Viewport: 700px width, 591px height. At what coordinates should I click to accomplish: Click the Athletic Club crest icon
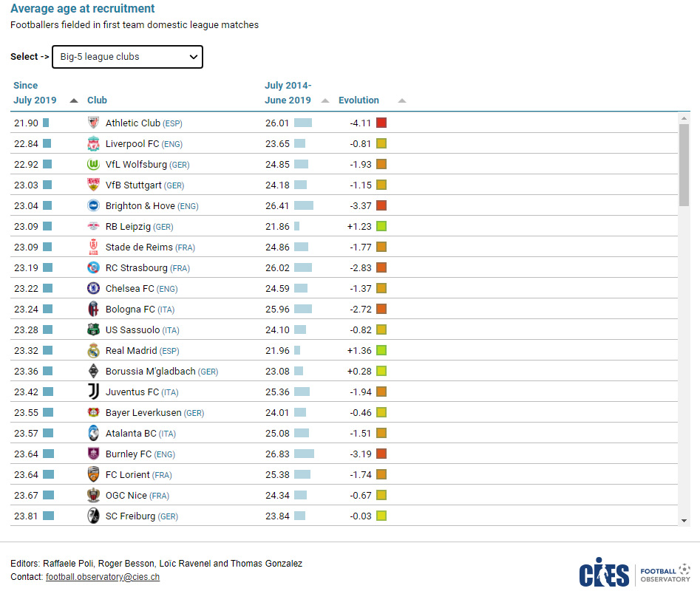click(93, 123)
